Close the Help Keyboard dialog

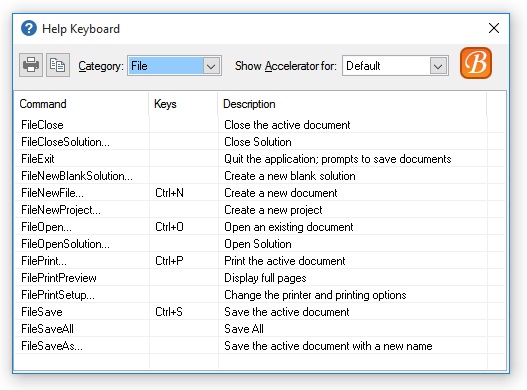tap(494, 28)
